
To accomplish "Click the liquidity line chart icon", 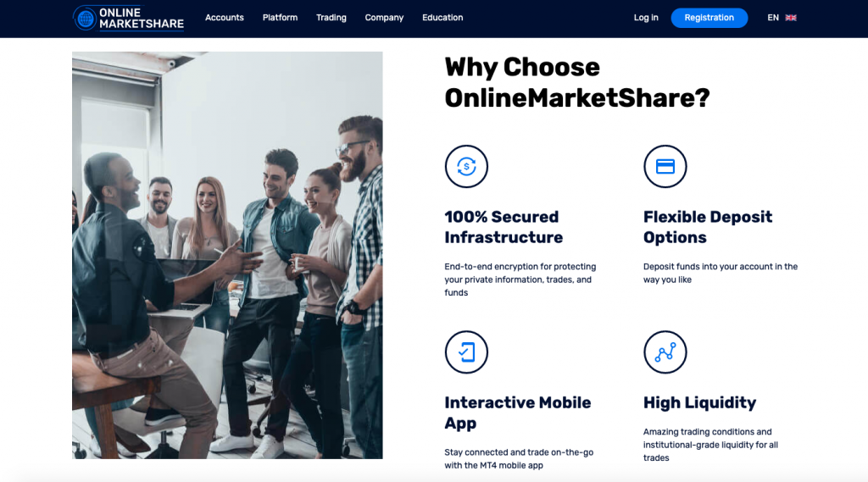I will [x=665, y=352].
